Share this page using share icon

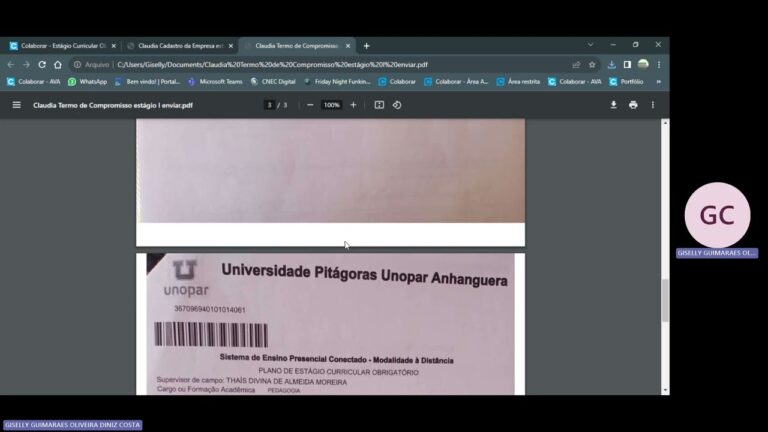coord(576,65)
